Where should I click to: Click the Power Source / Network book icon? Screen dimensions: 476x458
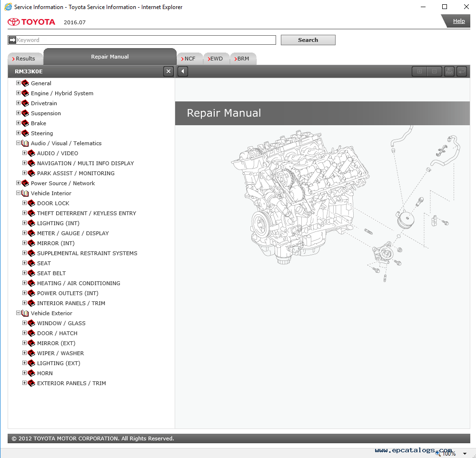25,183
